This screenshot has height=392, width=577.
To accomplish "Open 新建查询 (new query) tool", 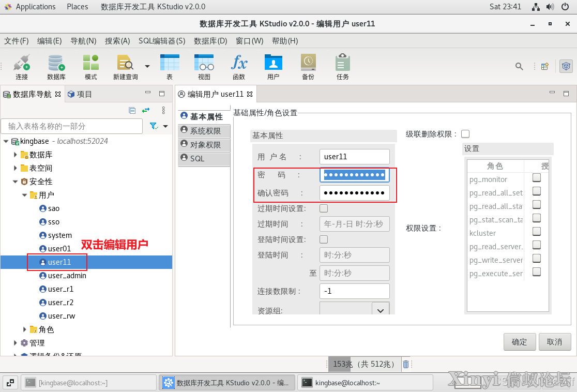I will 126,67.
